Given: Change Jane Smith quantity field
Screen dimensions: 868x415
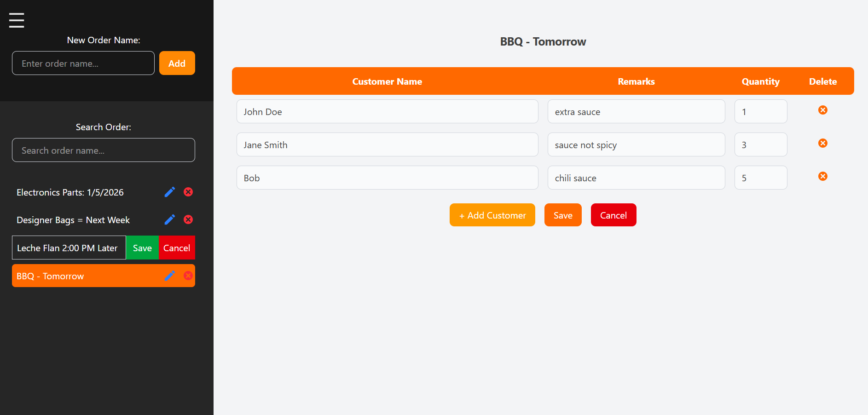Looking at the screenshot, I should click(x=761, y=144).
